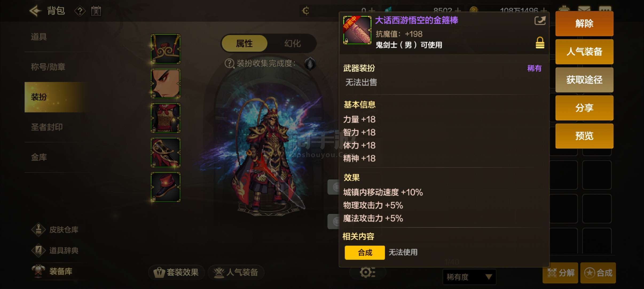Click the orange 解除 button
Screen dimensions: 644x289
pyautogui.click(x=584, y=24)
